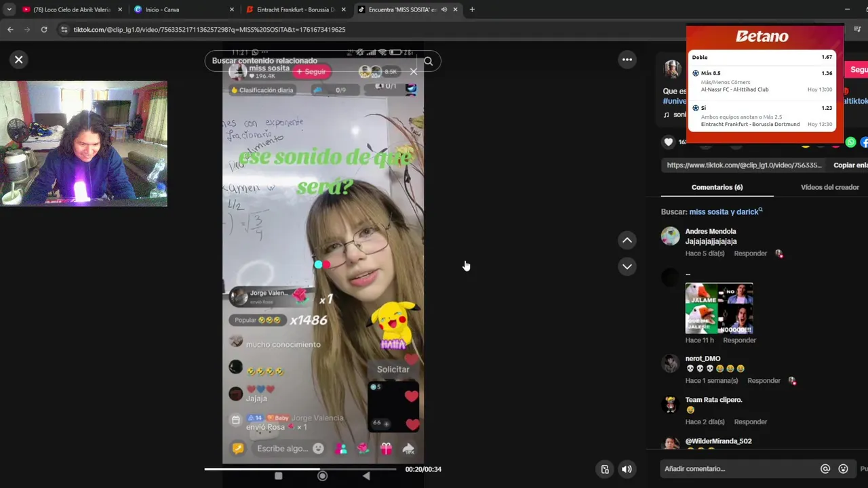
Task: Open the emoji picker in comment box
Action: (x=843, y=469)
